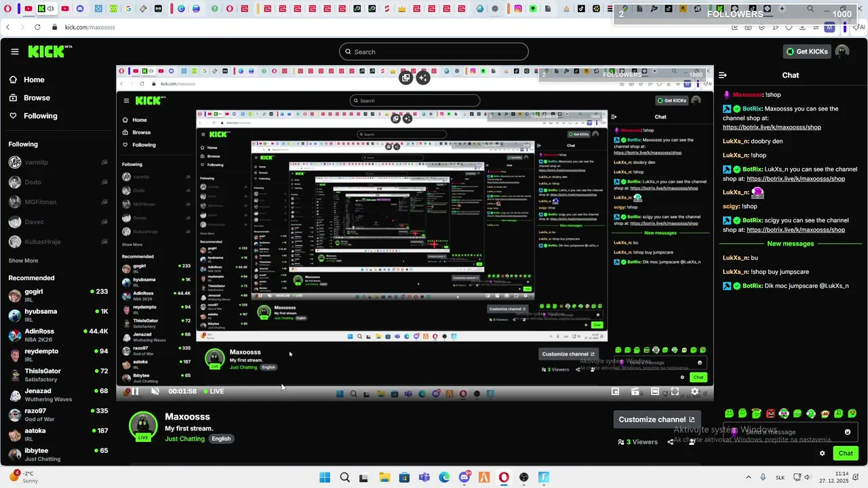Expand hidden system tray icons
The width and height of the screenshot is (868, 488).
(x=749, y=477)
